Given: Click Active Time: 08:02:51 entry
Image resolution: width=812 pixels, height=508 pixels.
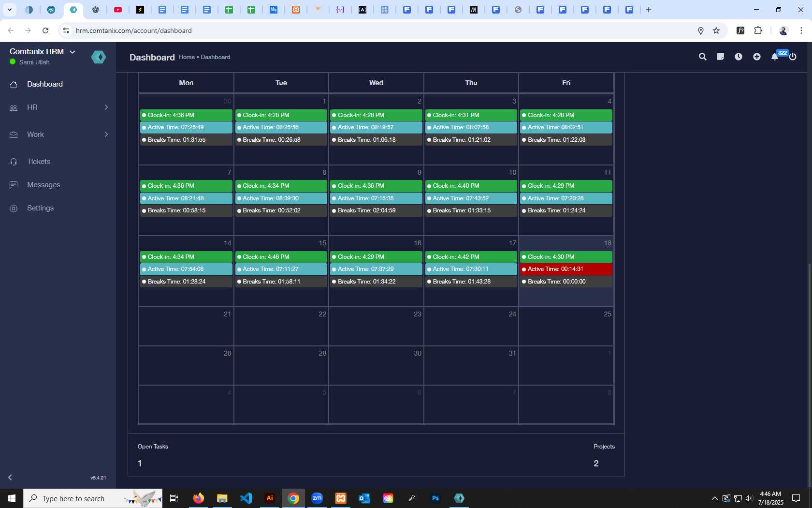Looking at the screenshot, I should point(566,127).
